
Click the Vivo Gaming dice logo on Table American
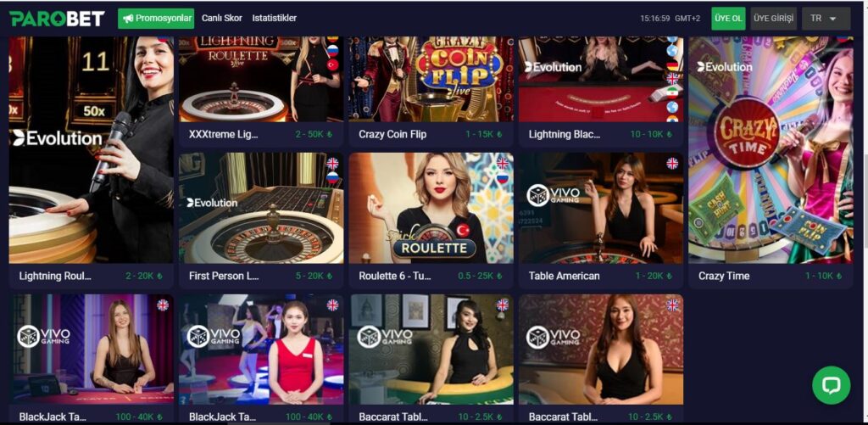coord(537,196)
